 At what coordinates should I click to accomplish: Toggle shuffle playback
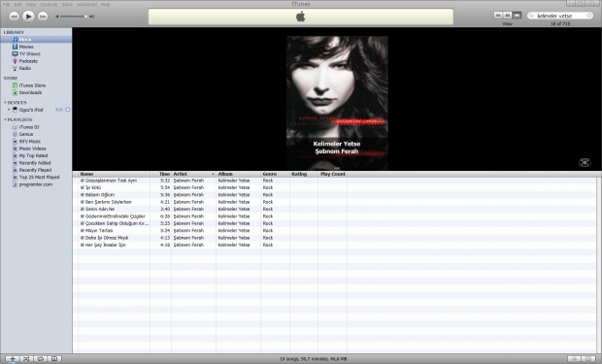[x=26, y=358]
